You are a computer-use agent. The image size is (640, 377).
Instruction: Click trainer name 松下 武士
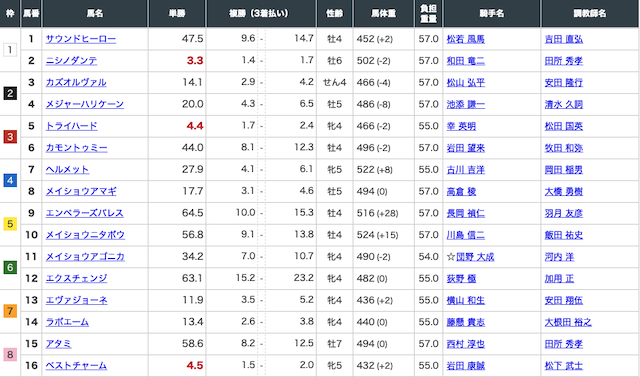(x=564, y=366)
